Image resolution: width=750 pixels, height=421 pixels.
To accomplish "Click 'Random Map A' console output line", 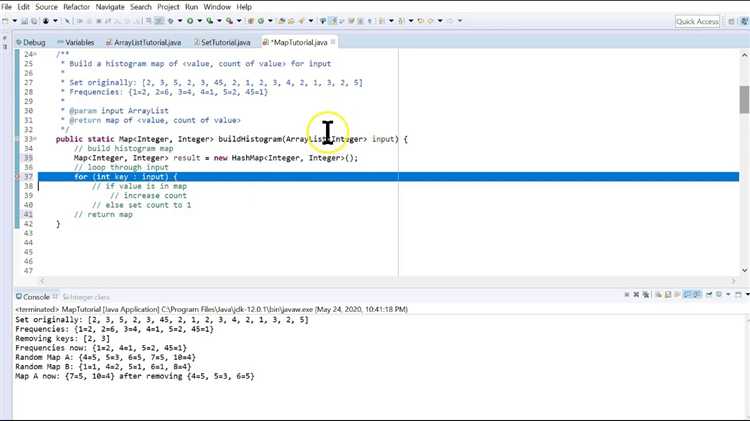I will pyautogui.click(x=105, y=357).
